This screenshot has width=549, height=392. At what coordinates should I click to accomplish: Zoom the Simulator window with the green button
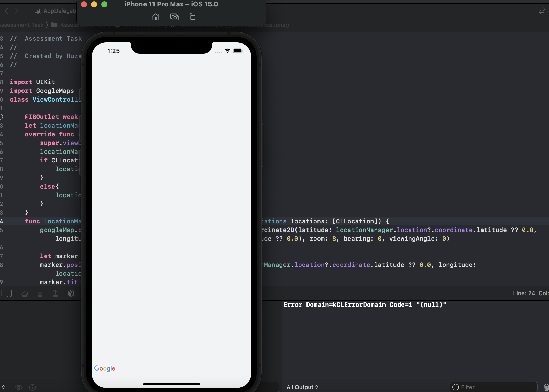(x=104, y=4)
